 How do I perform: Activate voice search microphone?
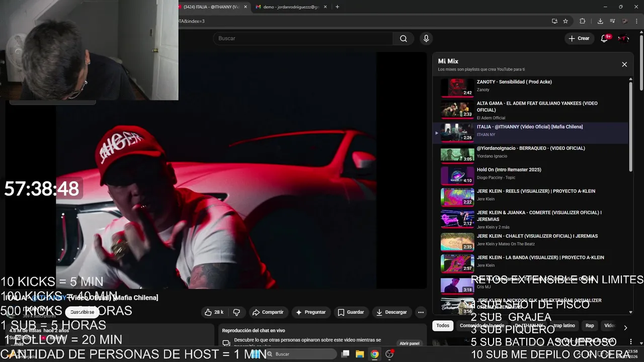tap(426, 39)
